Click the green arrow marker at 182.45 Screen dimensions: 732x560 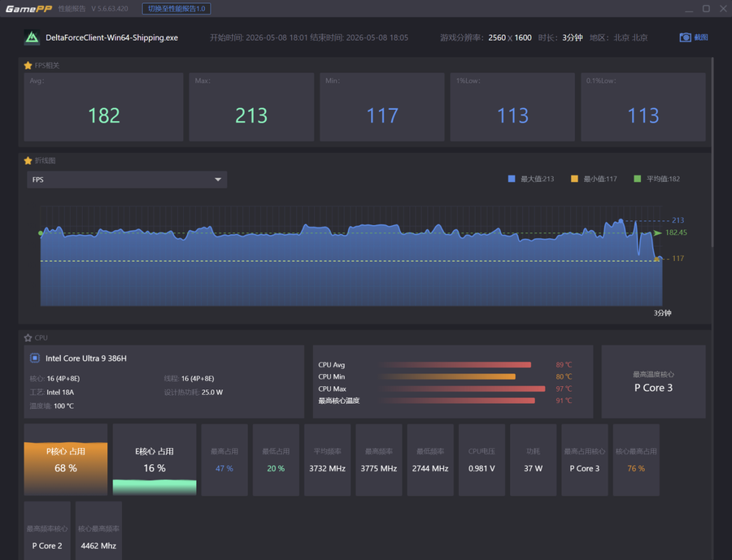[x=658, y=232]
